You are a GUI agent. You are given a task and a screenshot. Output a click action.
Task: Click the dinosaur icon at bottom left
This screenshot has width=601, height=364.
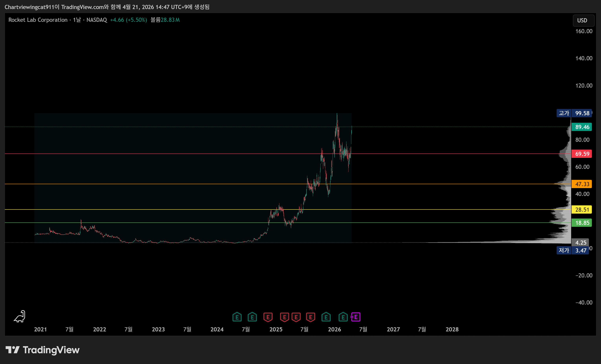pyautogui.click(x=19, y=316)
